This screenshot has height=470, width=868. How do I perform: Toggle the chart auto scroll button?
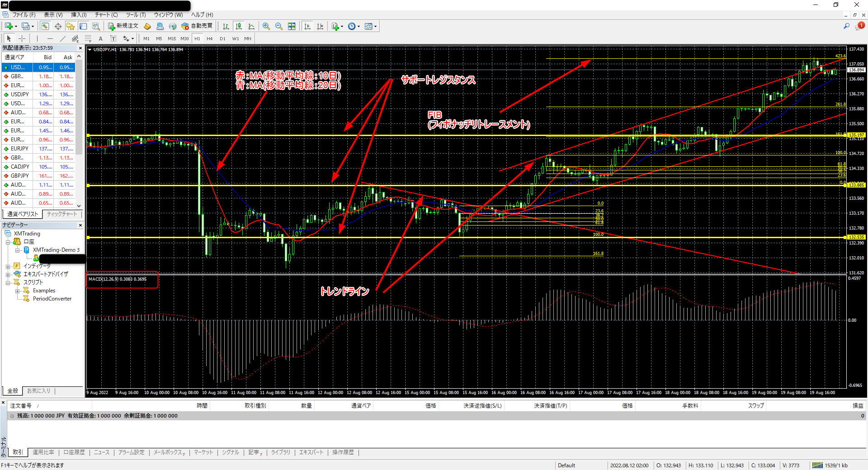(x=307, y=26)
